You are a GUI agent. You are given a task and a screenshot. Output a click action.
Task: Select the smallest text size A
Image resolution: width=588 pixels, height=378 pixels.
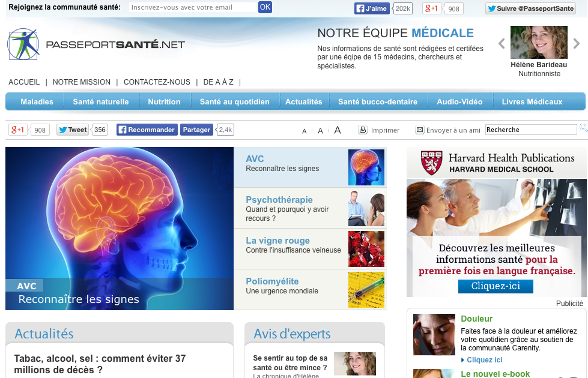(x=305, y=131)
